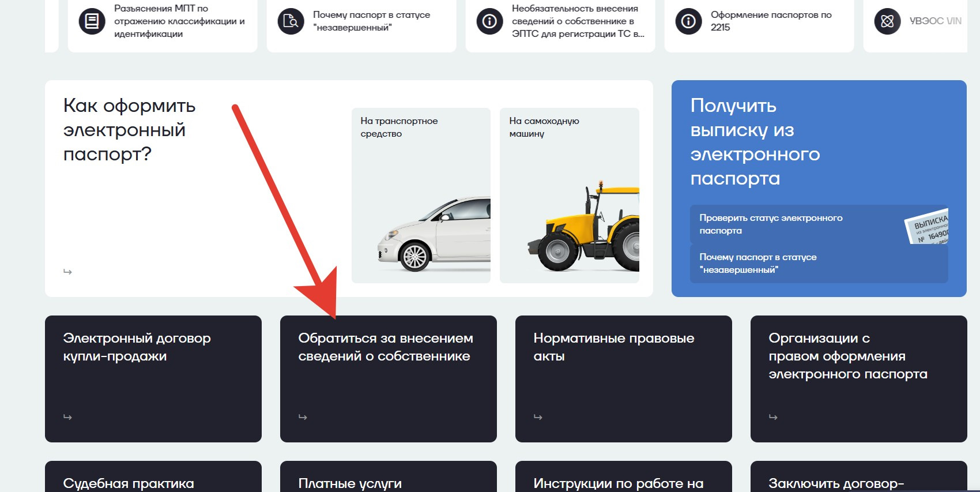Select the На транспортное средство option
980x492 pixels.
coord(421,196)
